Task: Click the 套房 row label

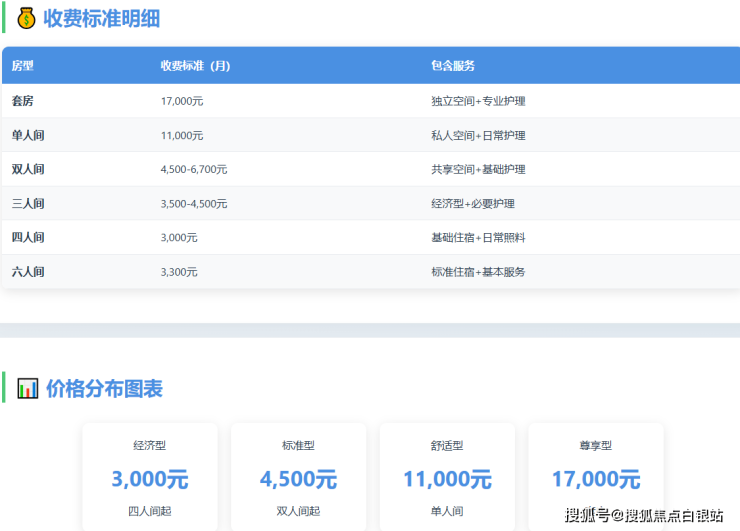Action: [23, 101]
